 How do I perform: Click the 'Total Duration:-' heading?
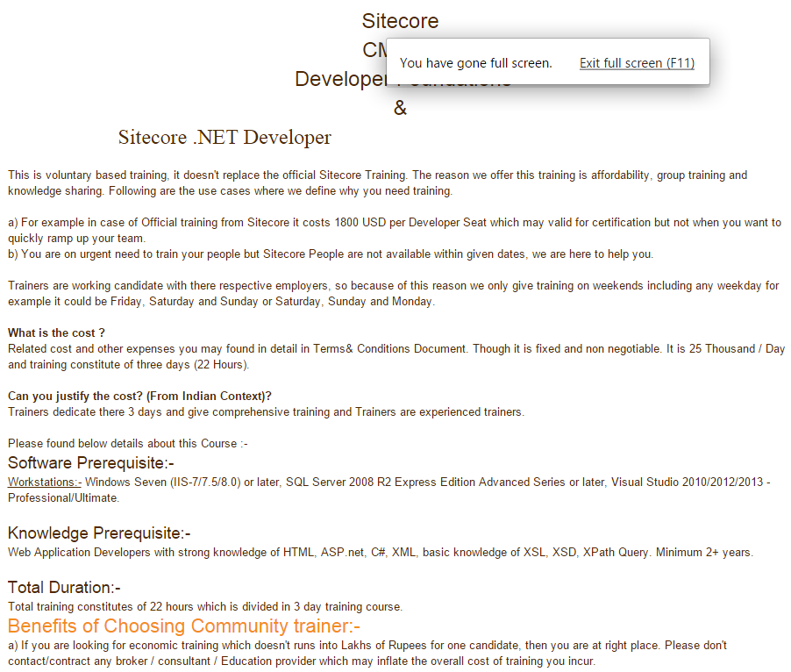click(x=64, y=587)
